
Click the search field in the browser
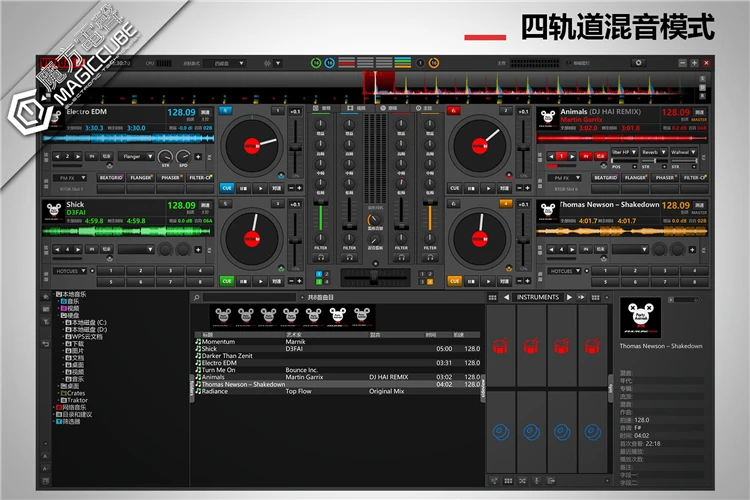pyautogui.click(x=249, y=298)
